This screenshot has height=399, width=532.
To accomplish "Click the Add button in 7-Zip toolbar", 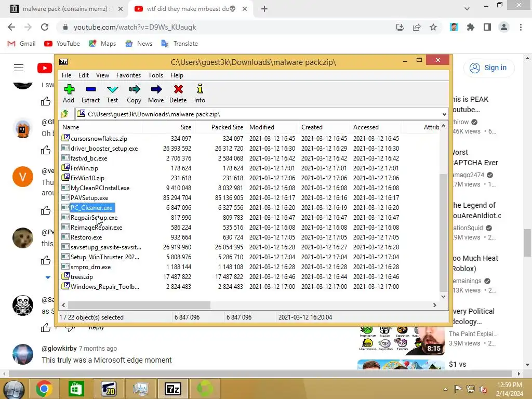I will click(x=69, y=94).
